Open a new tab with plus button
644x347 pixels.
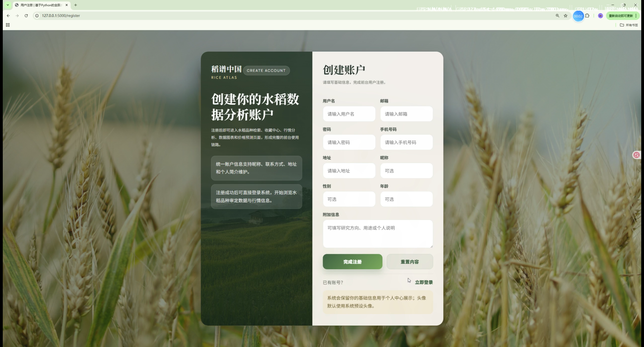(x=75, y=5)
